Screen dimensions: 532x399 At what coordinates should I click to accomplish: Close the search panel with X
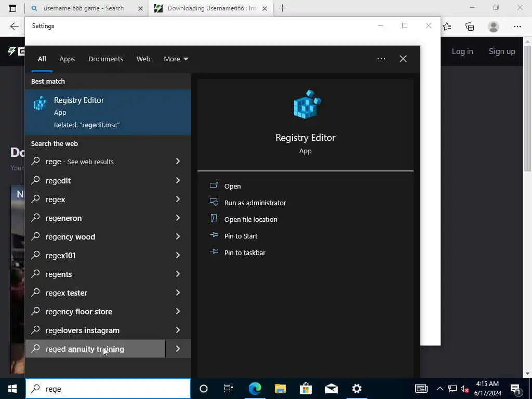tap(403, 59)
